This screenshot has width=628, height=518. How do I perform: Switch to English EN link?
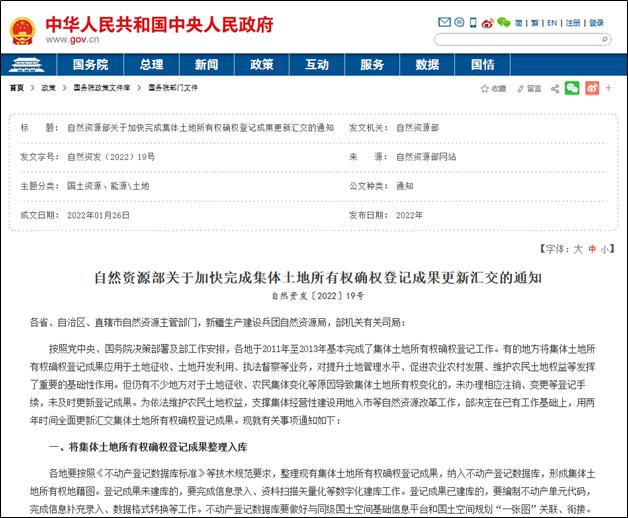(552, 23)
